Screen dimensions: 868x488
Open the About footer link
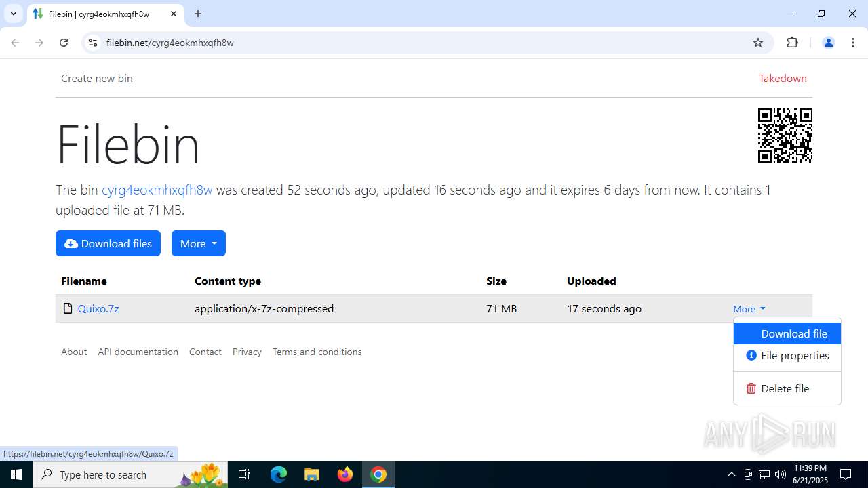tap(74, 352)
